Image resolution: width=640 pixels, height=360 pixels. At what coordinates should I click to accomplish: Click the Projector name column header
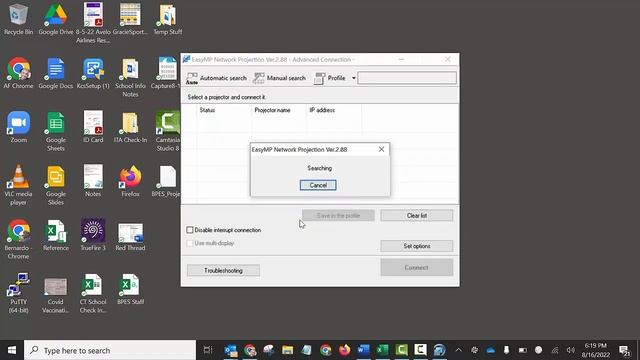click(x=279, y=110)
